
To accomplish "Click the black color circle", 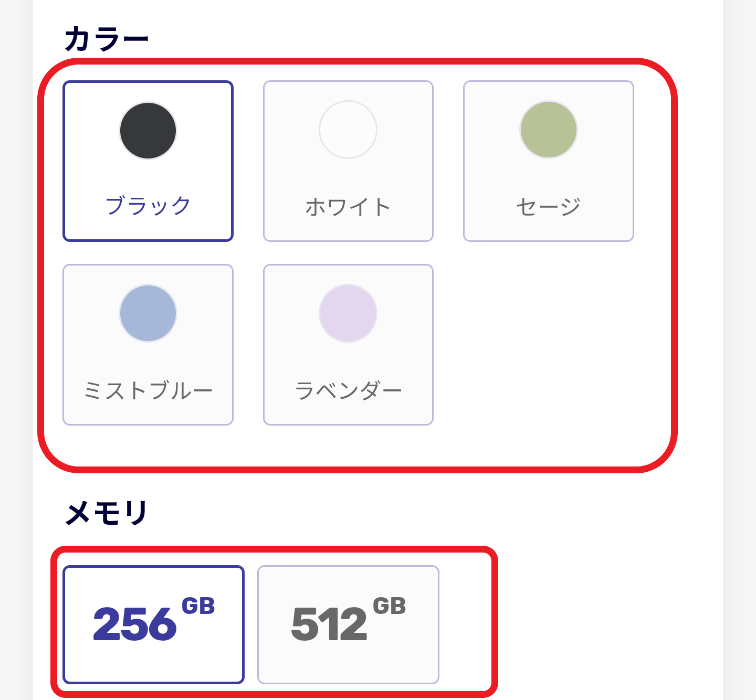I will tap(148, 130).
